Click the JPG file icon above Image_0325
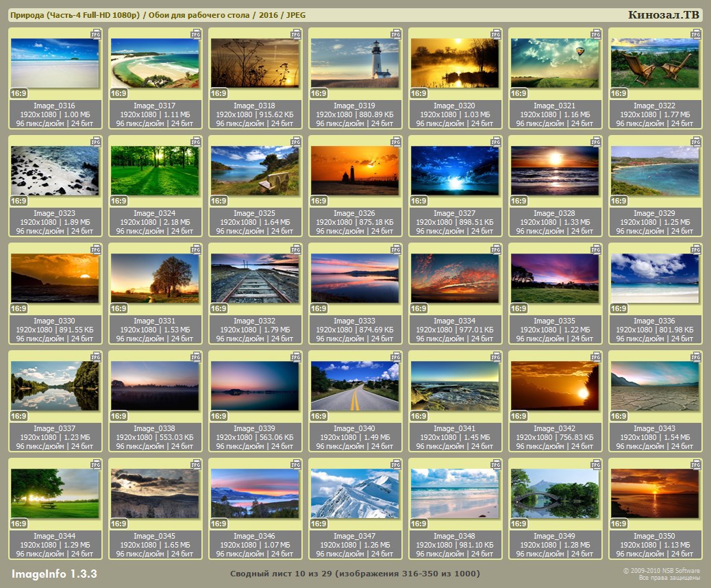 (x=296, y=142)
